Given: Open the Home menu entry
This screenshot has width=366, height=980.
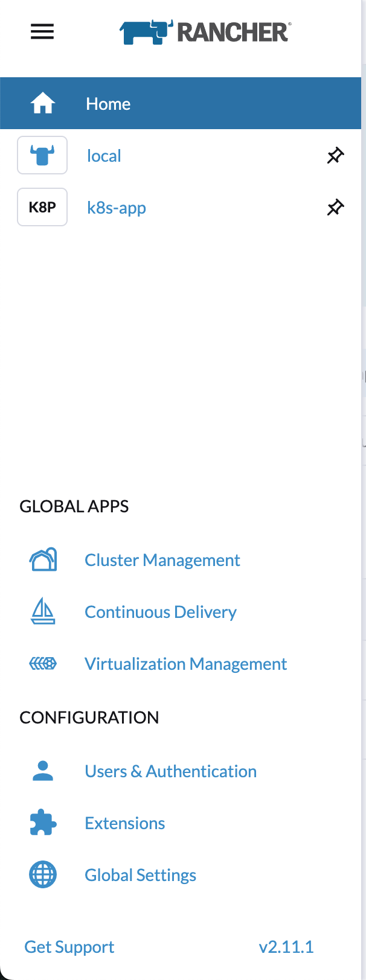Looking at the screenshot, I should [181, 103].
